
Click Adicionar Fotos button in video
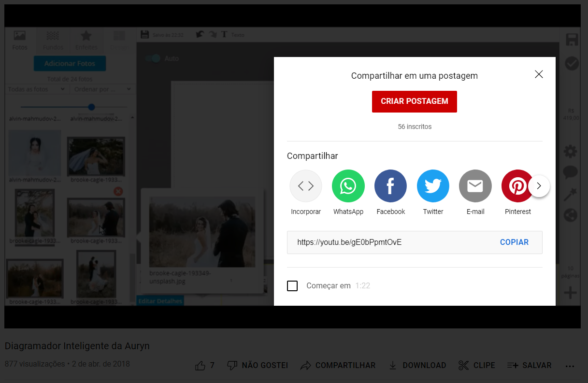click(70, 64)
